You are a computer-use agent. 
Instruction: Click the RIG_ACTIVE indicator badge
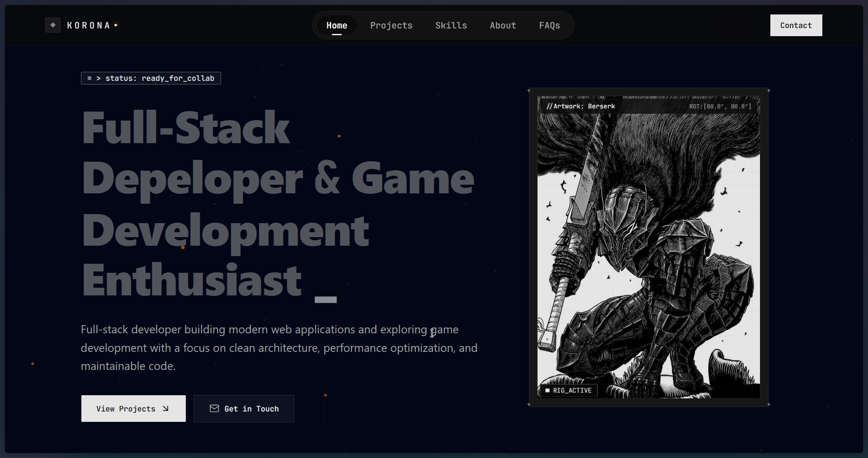click(x=569, y=390)
